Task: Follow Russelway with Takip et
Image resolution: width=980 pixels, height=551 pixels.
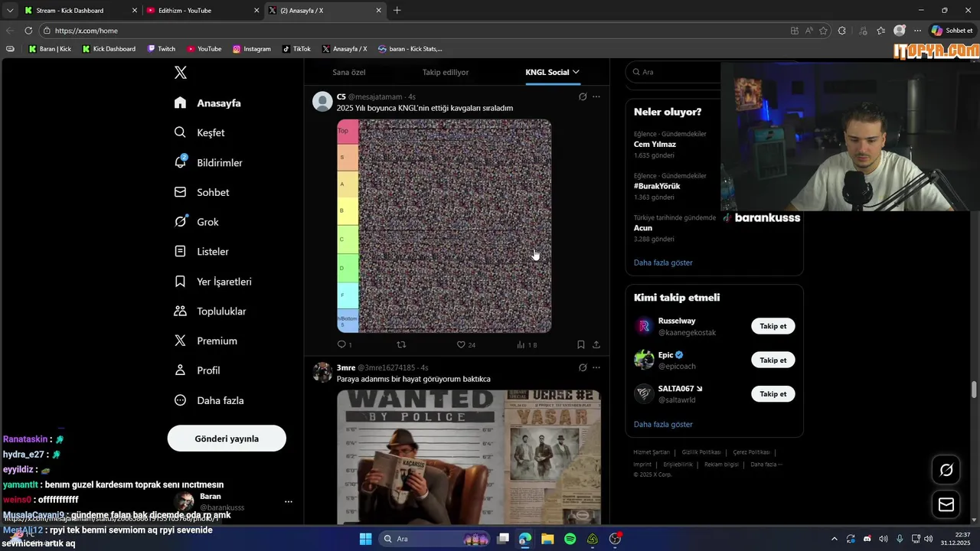Action: pos(773,326)
